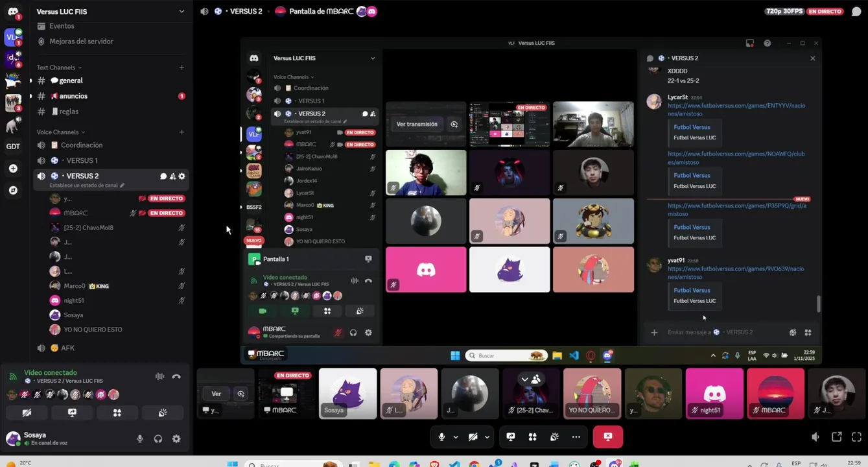Click Vídeo conectado status label
This screenshot has width=868, height=467.
click(51, 373)
